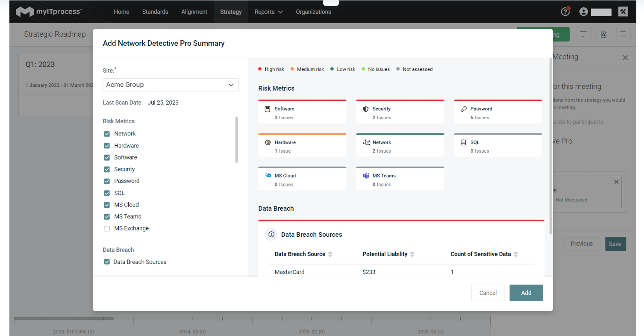Click the filter icon in toolbar
This screenshot has height=336, width=644.
583,34
